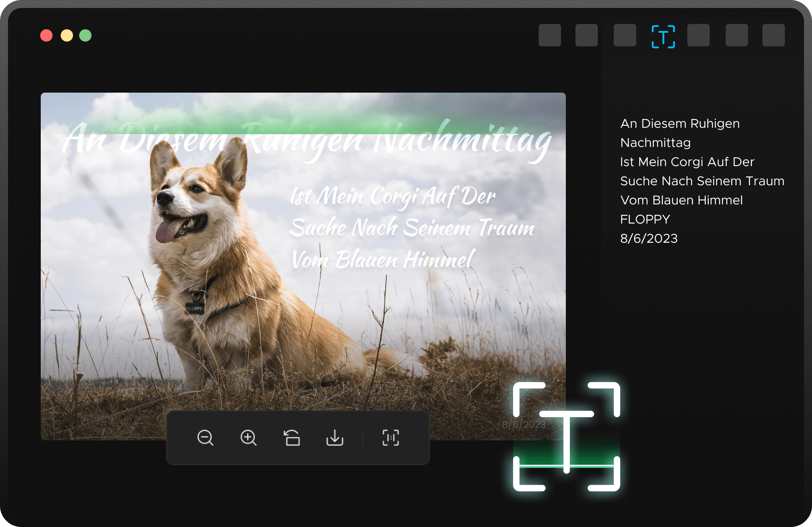812x527 pixels.
Task: Click the zoom in magnifier icon
Action: tap(249, 438)
